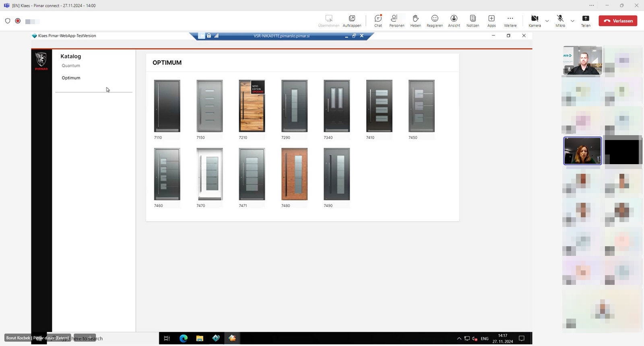The height and width of the screenshot is (346, 644).
Task: Click Aufklappen pop-out icon
Action: [x=352, y=21]
